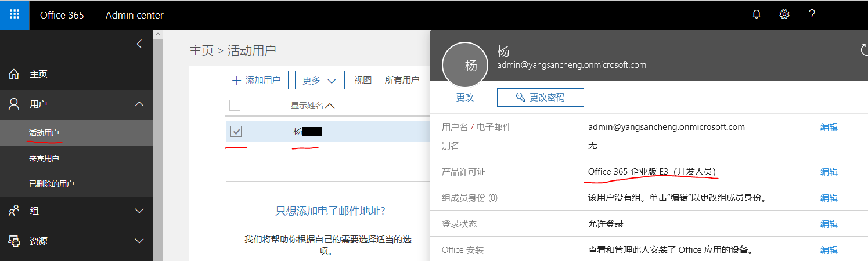868x261 pixels.
Task: Sort by 显示姓名 column
Action: (x=313, y=106)
